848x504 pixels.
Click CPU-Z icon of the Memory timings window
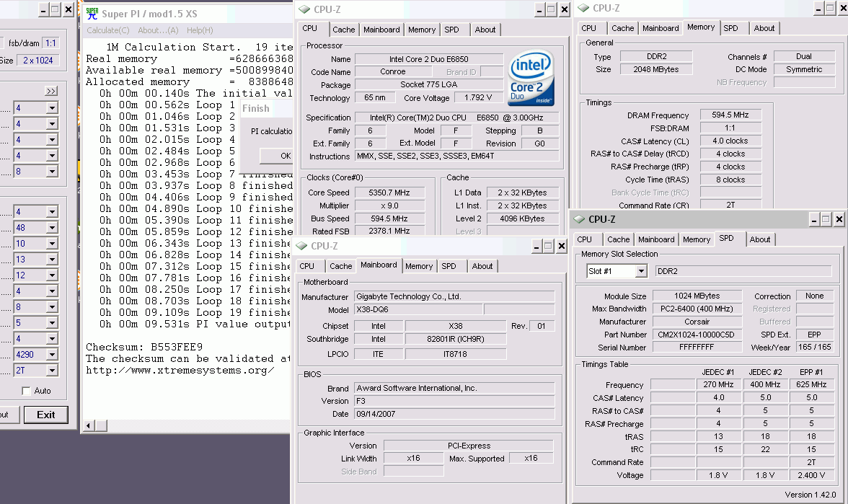coord(583,8)
